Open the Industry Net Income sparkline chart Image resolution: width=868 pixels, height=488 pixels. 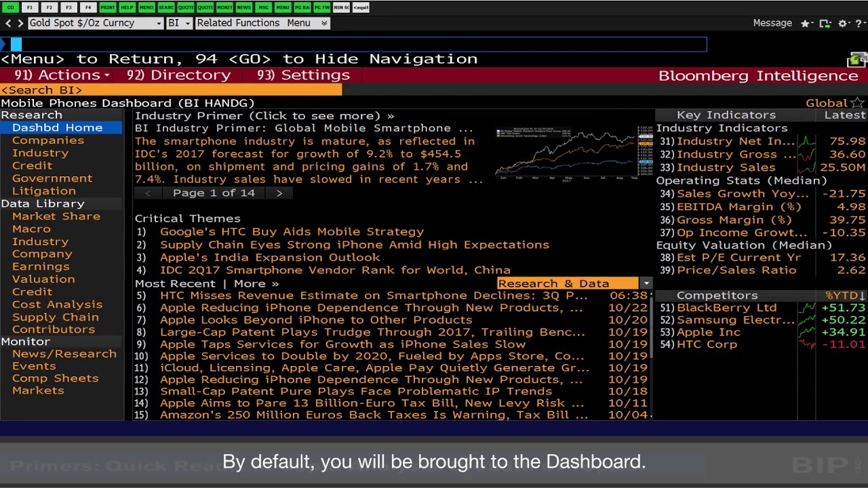[807, 141]
